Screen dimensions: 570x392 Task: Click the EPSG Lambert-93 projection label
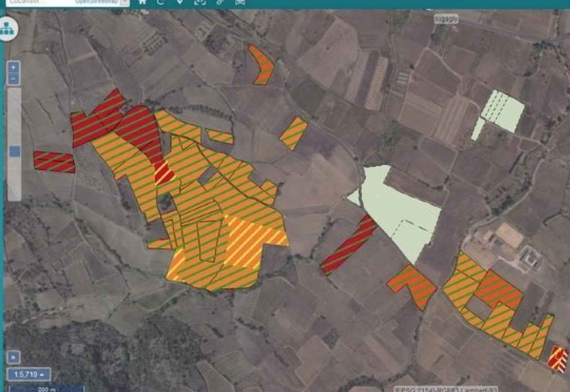(x=446, y=389)
